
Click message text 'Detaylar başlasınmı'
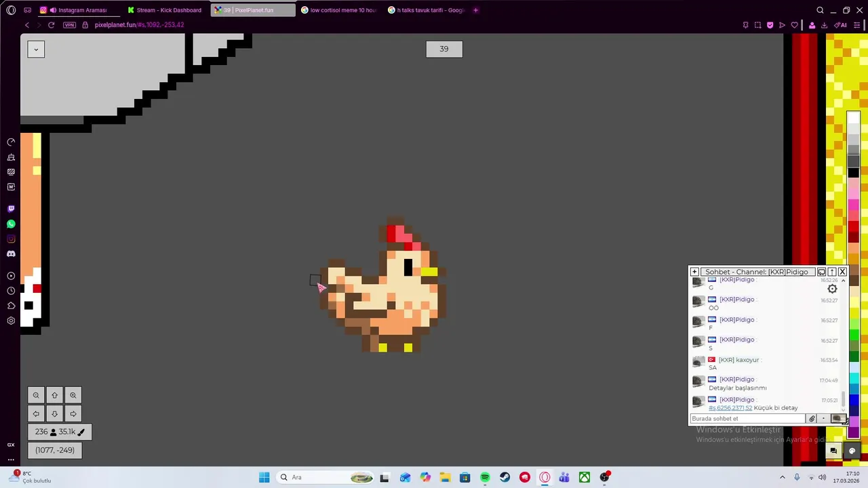(x=738, y=388)
